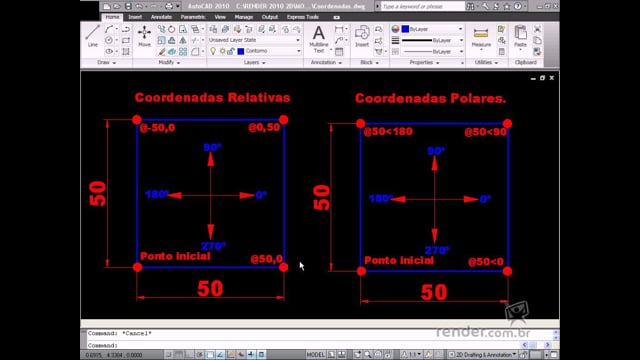Expand the Draw panel
The image size is (640, 360).
pos(107,62)
